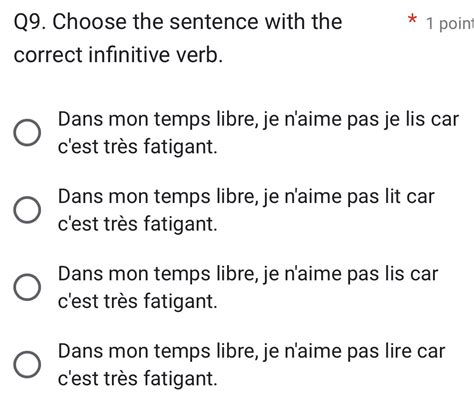This screenshot has width=474, height=400.
Task: Click 'c'est très fatigant.' under the first option
Action: (137, 147)
